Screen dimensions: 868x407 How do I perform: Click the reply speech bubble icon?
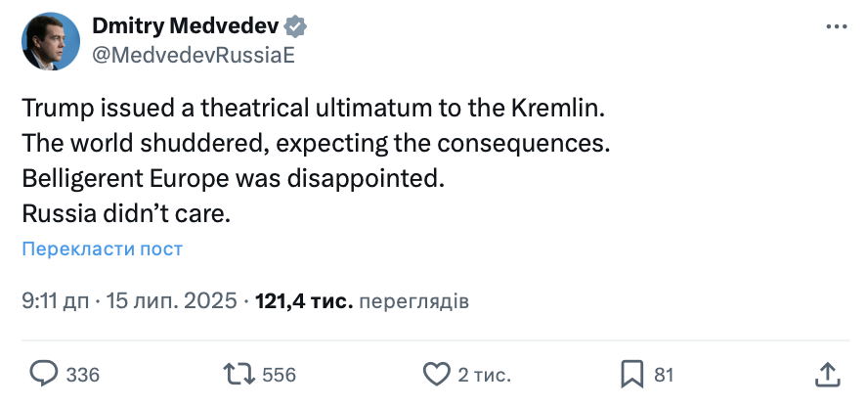coord(45,373)
